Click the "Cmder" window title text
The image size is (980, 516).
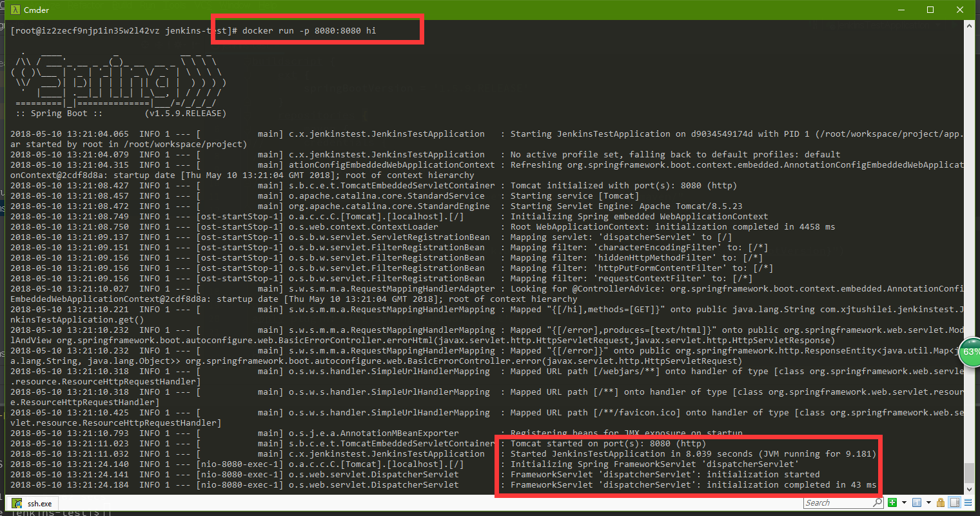[36, 10]
